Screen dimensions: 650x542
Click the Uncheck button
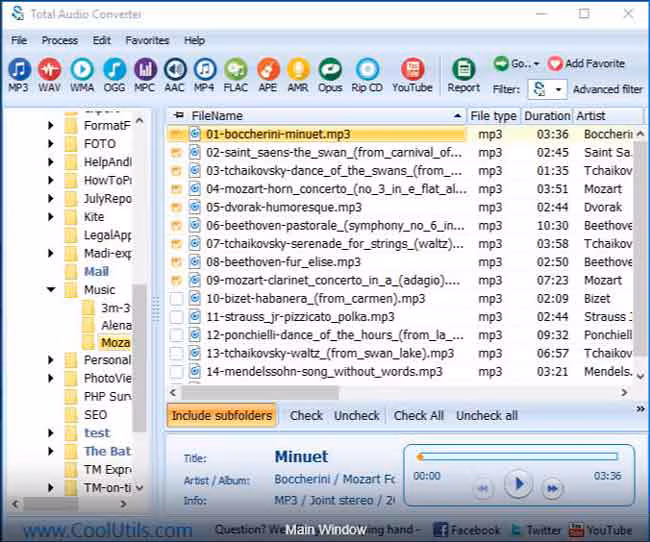click(x=357, y=416)
